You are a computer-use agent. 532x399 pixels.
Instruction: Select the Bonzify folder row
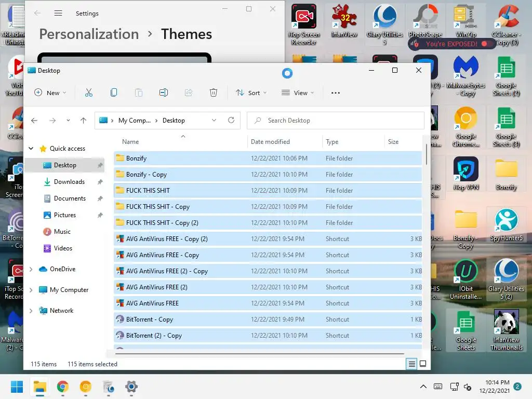(268, 158)
